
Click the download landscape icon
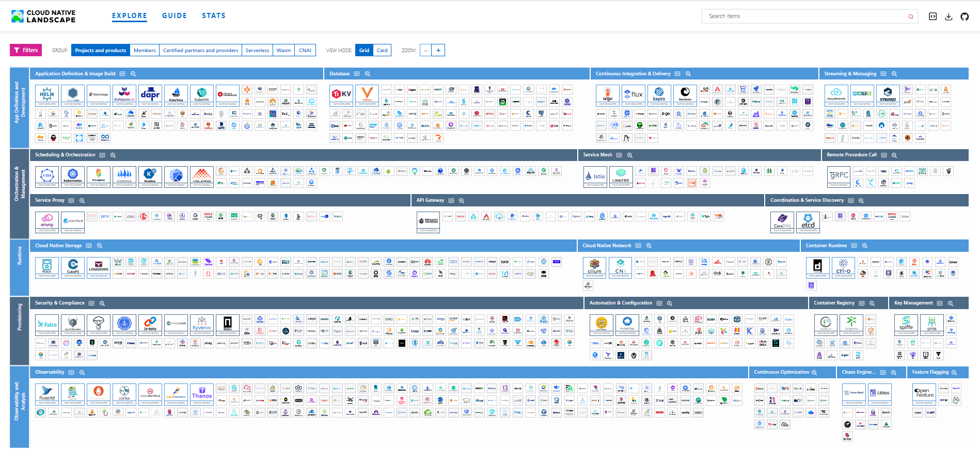pyautogui.click(x=949, y=17)
